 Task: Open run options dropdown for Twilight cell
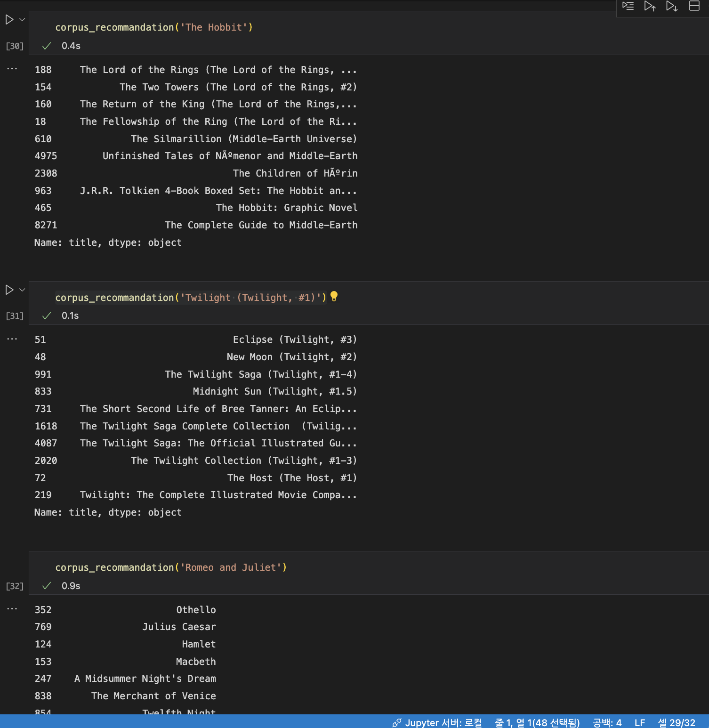tap(22, 290)
